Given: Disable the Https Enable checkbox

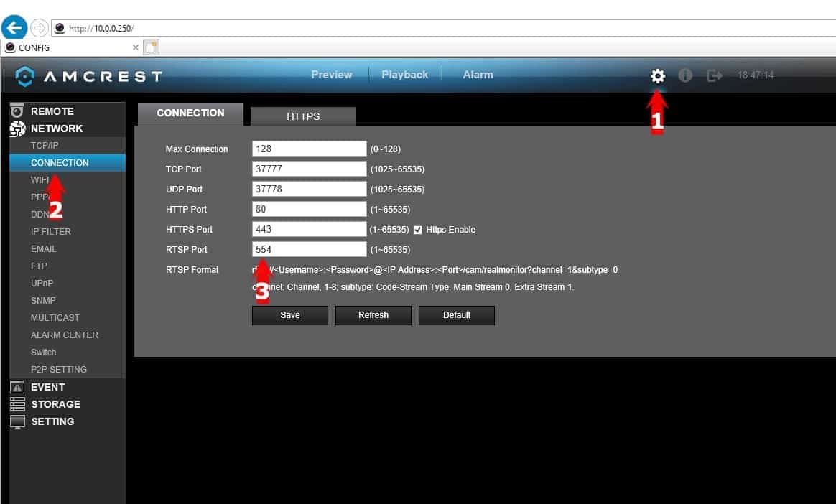Looking at the screenshot, I should point(418,230).
